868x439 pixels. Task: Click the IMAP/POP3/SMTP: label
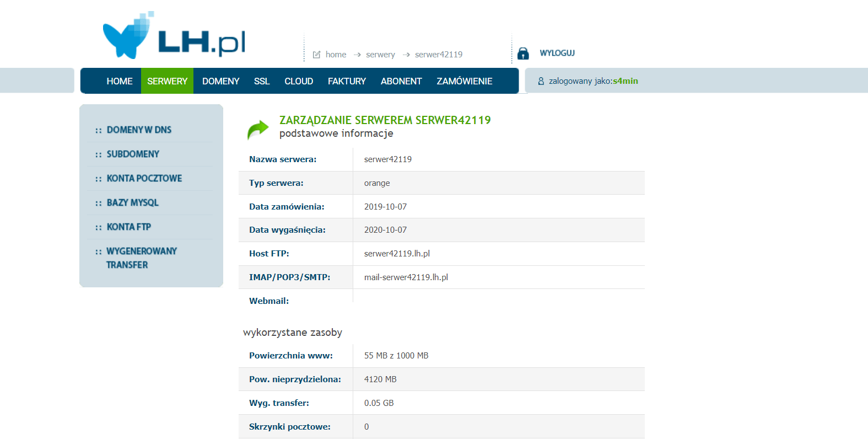click(x=290, y=277)
